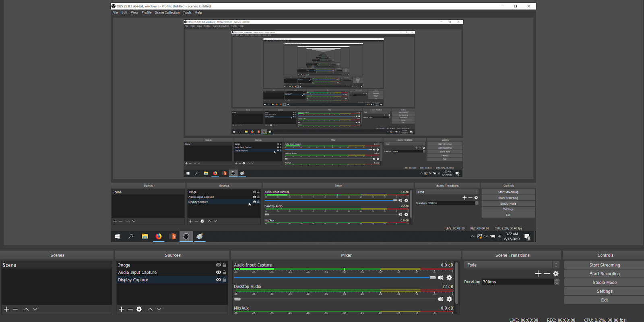Move scene down in bottom Scenes dock
The image size is (644, 322).
point(35,309)
